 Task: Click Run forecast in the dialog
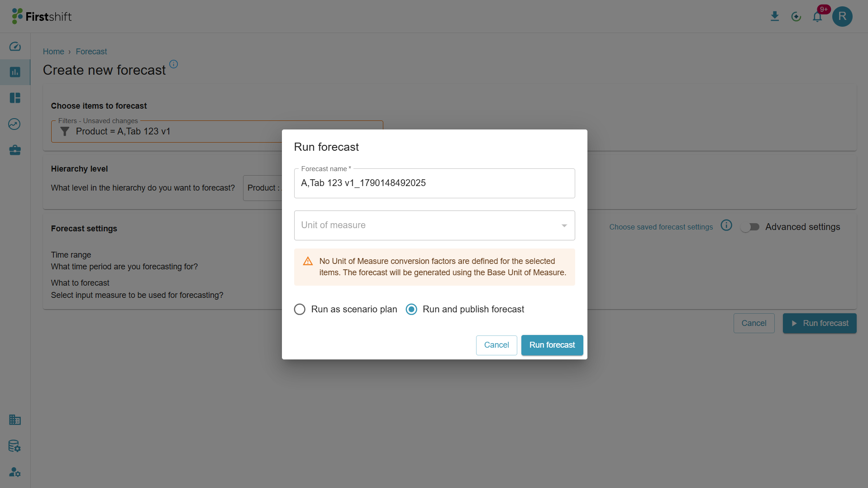tap(552, 345)
